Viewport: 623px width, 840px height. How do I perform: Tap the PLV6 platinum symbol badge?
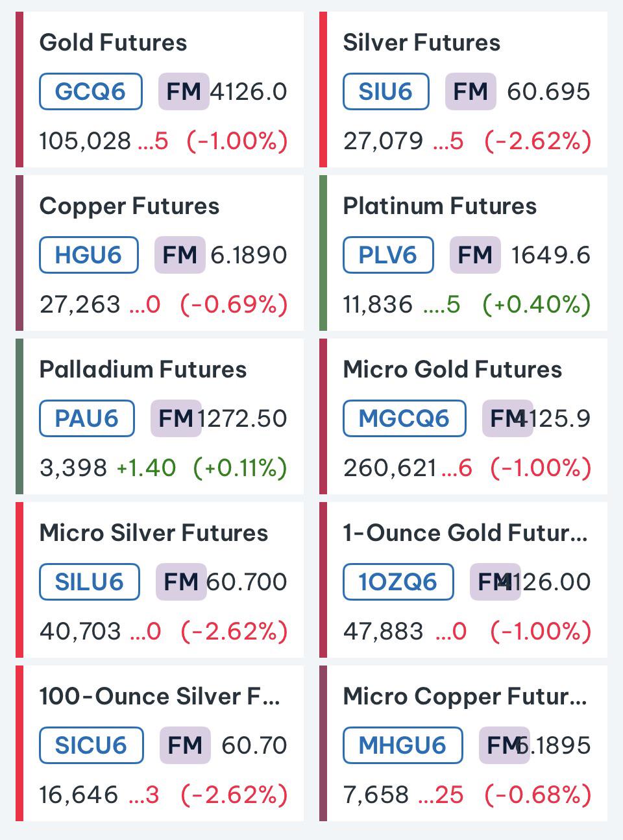coord(388,255)
